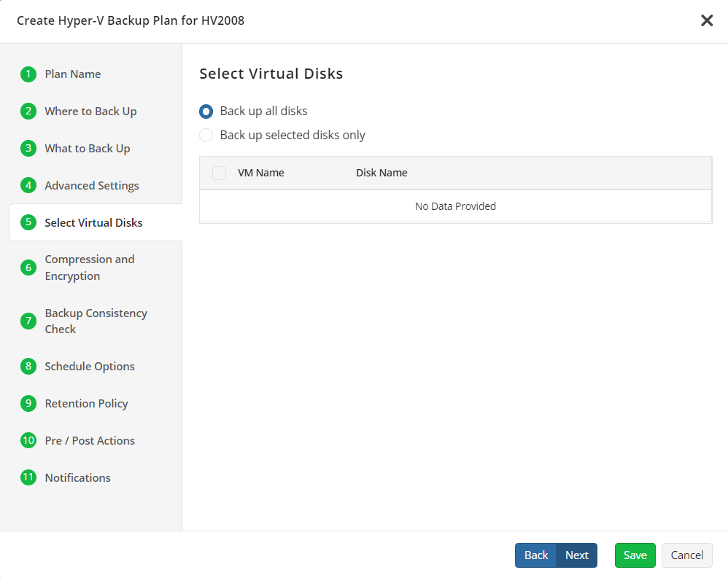Click the step 7 green circle icon
This screenshot has width=728, height=578.
coord(28,321)
